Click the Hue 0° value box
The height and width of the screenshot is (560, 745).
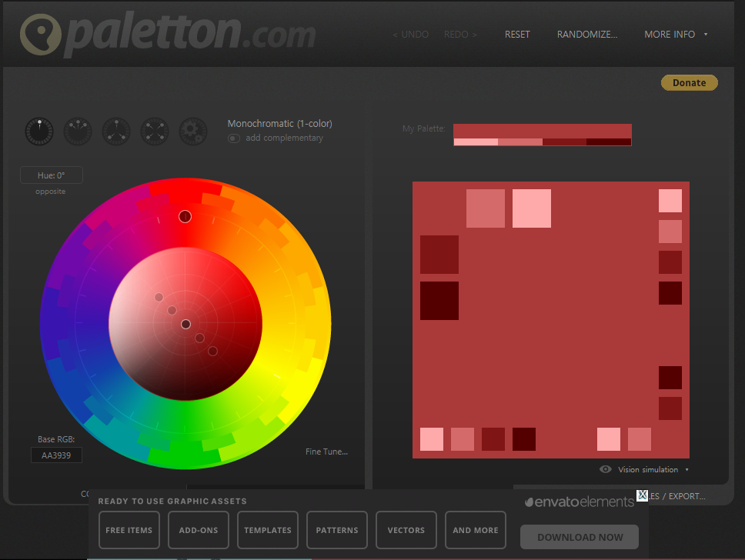[x=52, y=175]
